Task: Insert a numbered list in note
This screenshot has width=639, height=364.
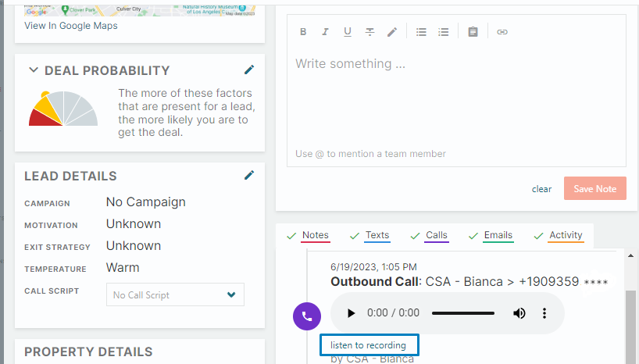Action: tap(444, 32)
